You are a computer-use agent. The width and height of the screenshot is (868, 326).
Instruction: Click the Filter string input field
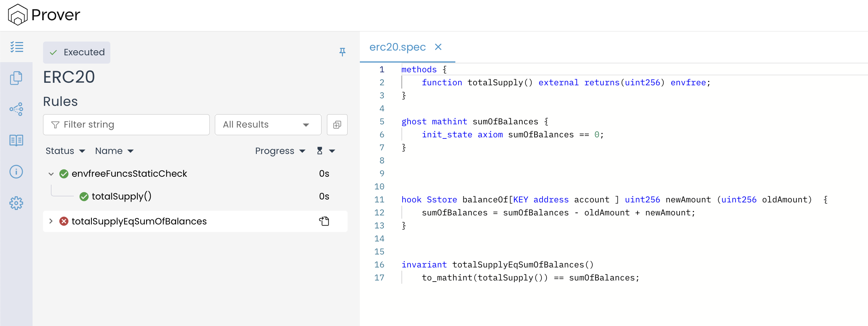click(x=126, y=125)
